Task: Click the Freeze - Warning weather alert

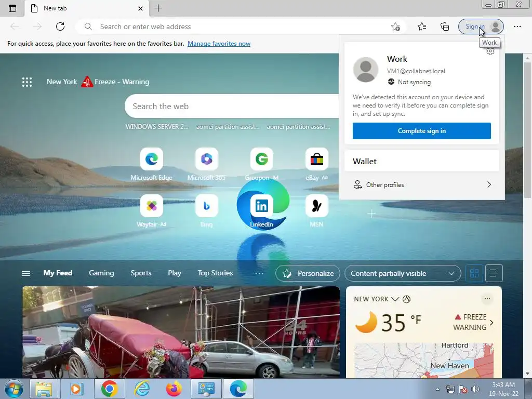Action: pyautogui.click(x=115, y=82)
